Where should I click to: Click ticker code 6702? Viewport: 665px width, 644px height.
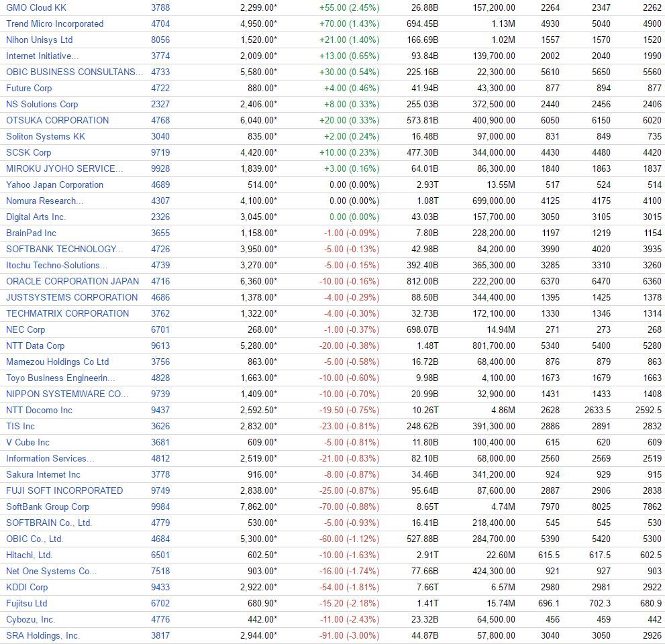point(160,604)
